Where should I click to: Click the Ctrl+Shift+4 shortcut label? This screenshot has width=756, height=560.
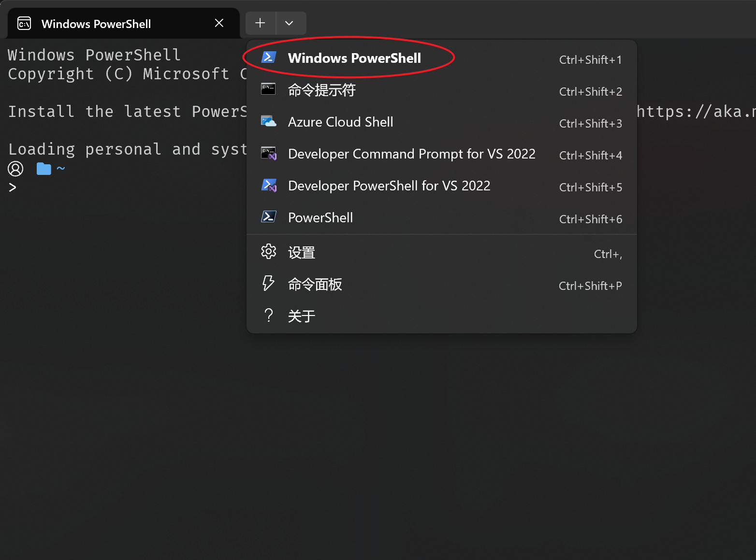591,156
